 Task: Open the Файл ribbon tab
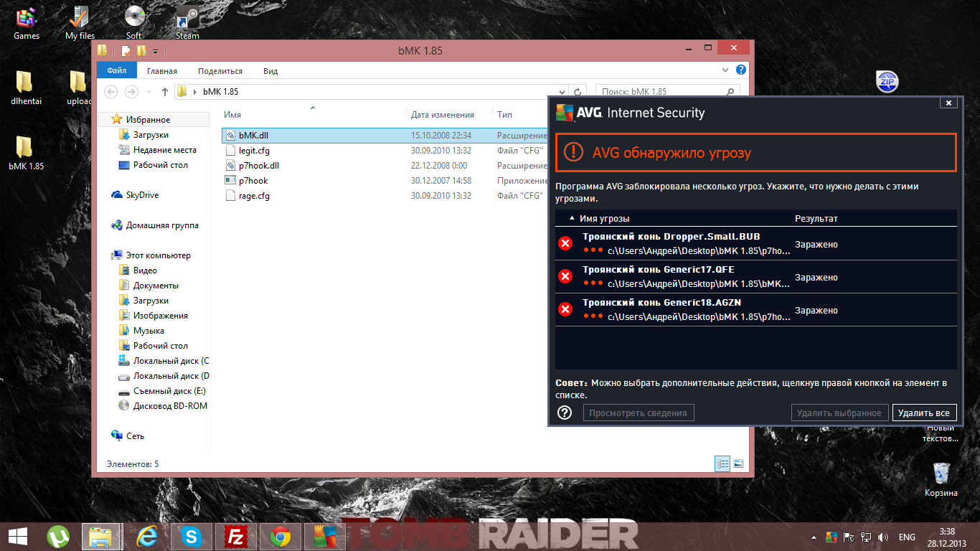pos(117,70)
